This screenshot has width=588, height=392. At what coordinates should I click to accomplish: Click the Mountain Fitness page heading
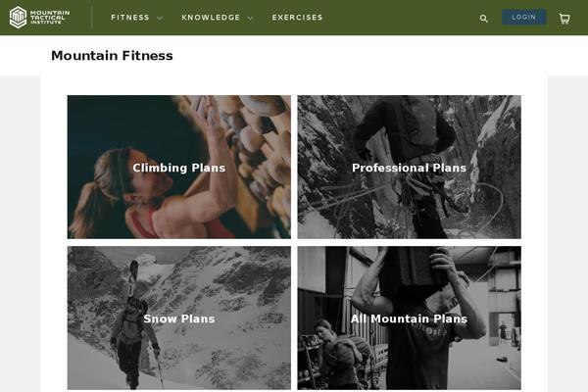[x=112, y=56]
